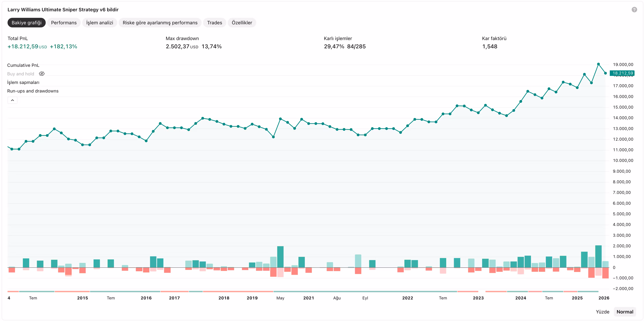Collapse the chart legend with the chevron
This screenshot has height=321, width=644.
click(x=12, y=100)
